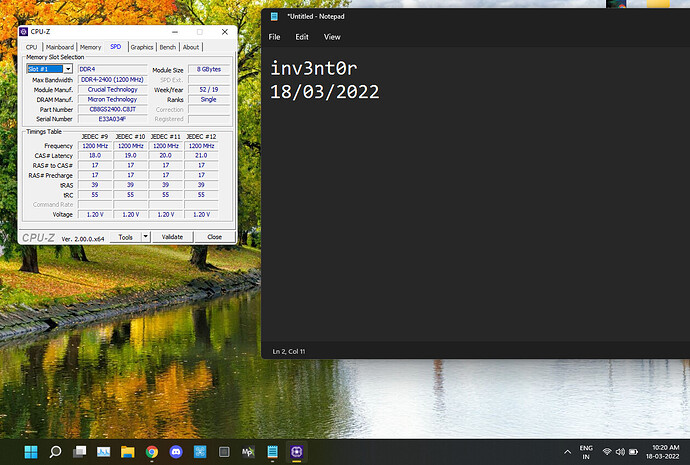The width and height of the screenshot is (690, 465).
Task: Click the Validate button
Action: coord(172,237)
